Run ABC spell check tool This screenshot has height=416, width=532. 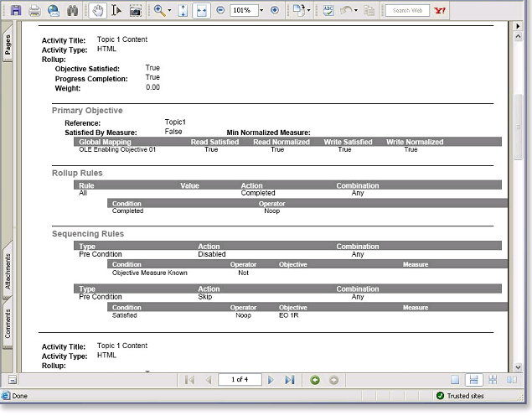pyautogui.click(x=328, y=11)
